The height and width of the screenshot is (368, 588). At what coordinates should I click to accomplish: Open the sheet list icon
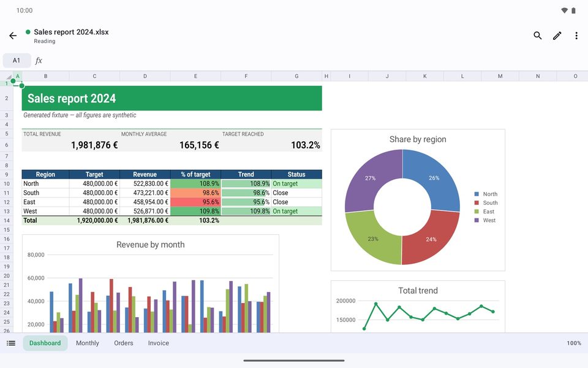(11, 343)
